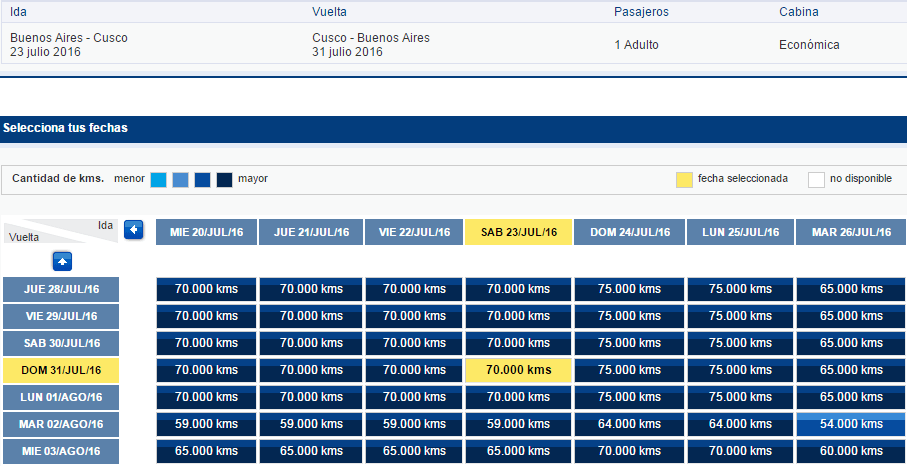Pick 60.000 kms cell in MIE 03/AGO row
907x466 pixels.
coord(851,451)
